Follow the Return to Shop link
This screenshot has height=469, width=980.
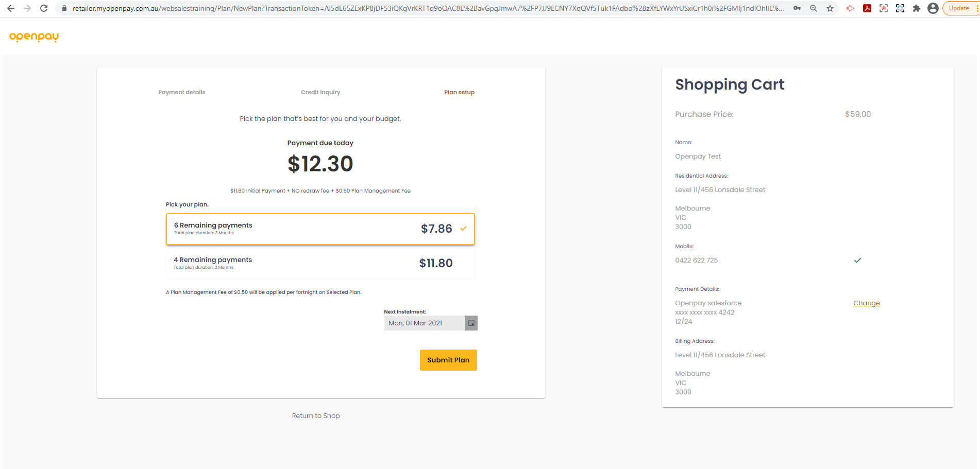tap(316, 416)
